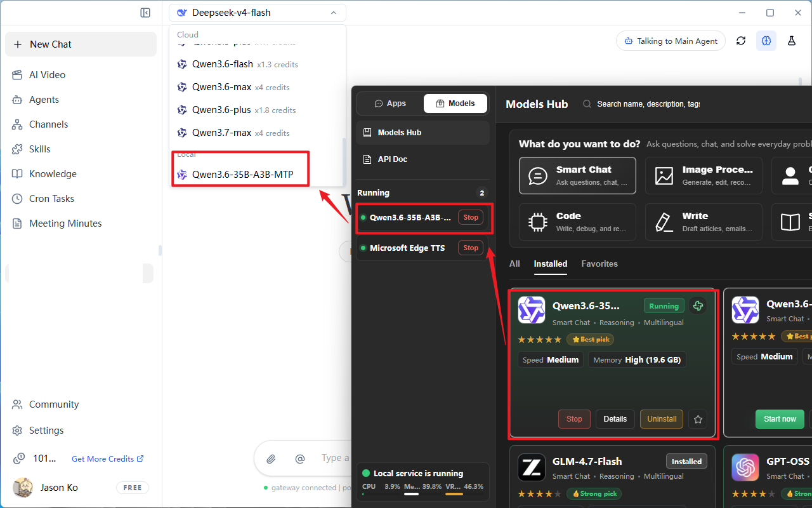Image resolution: width=812 pixels, height=508 pixels.
Task: Click the Get More Credits link
Action: pyautogui.click(x=108, y=458)
